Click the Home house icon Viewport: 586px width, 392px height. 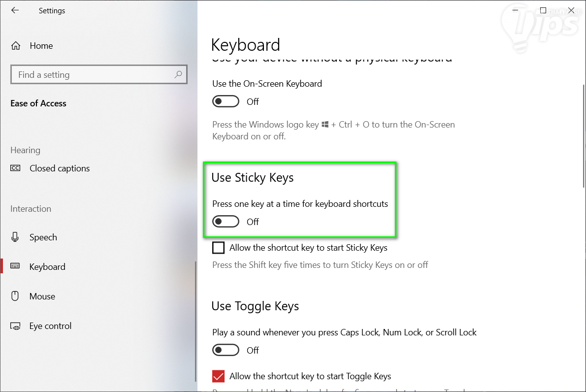(x=16, y=46)
